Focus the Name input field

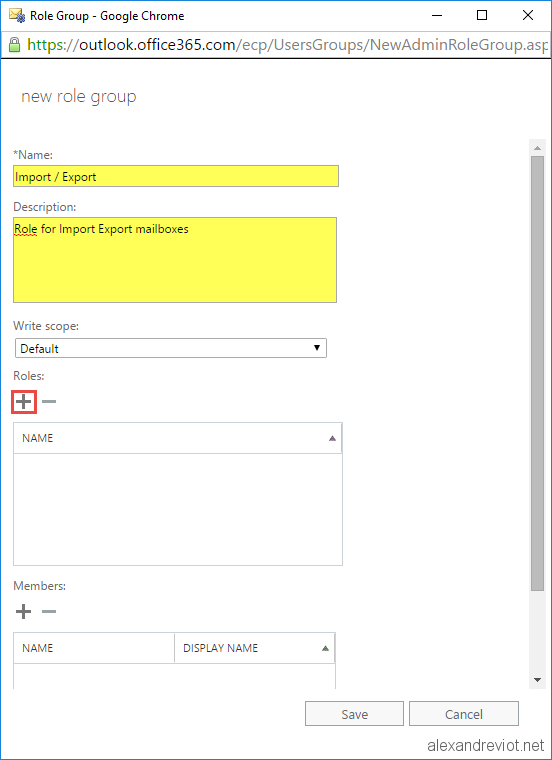(176, 176)
